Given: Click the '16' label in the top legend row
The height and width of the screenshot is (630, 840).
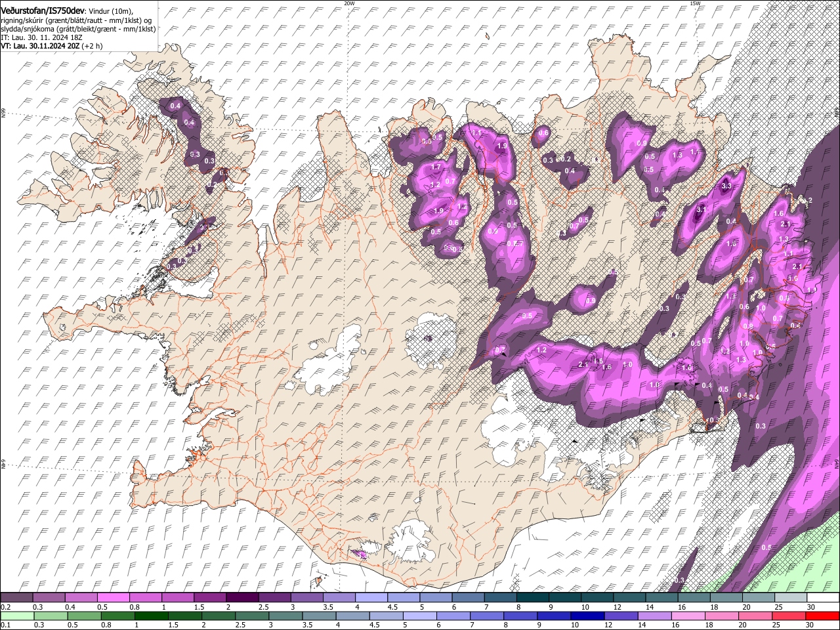Looking at the screenshot, I should (682, 607).
